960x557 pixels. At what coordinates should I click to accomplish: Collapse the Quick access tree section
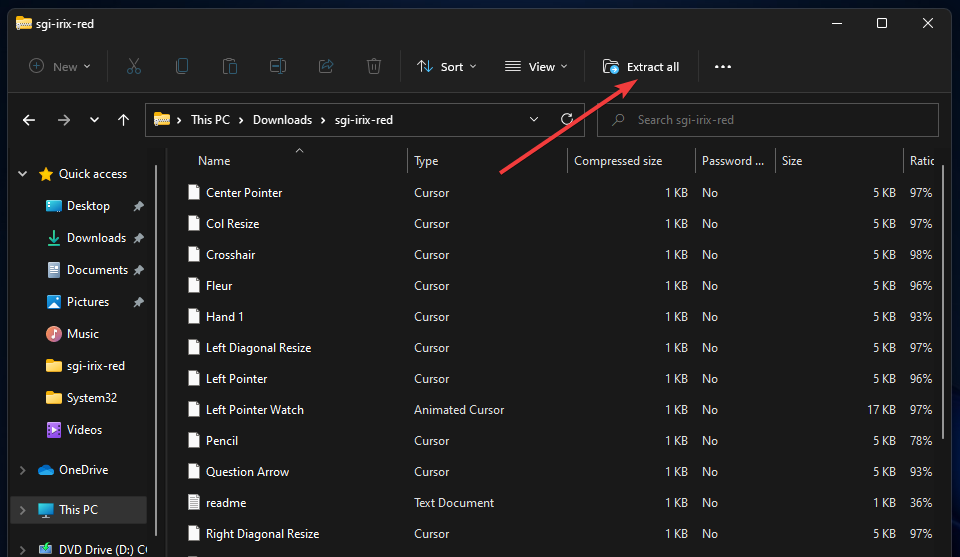point(23,174)
